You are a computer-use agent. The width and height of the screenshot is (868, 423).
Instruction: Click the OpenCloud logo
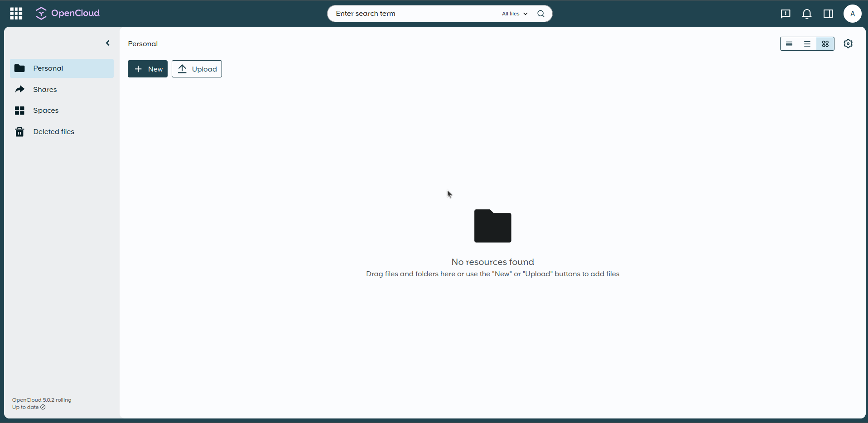point(68,14)
